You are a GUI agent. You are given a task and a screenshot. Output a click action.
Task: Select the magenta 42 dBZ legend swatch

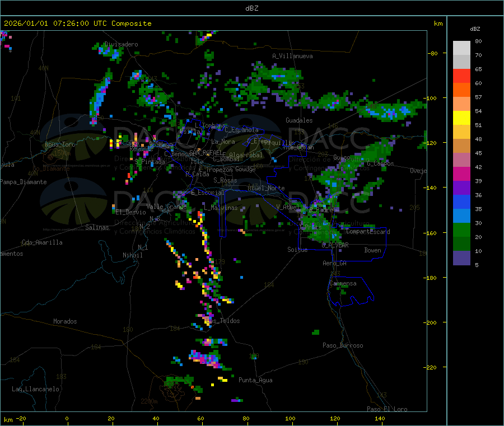461,174
